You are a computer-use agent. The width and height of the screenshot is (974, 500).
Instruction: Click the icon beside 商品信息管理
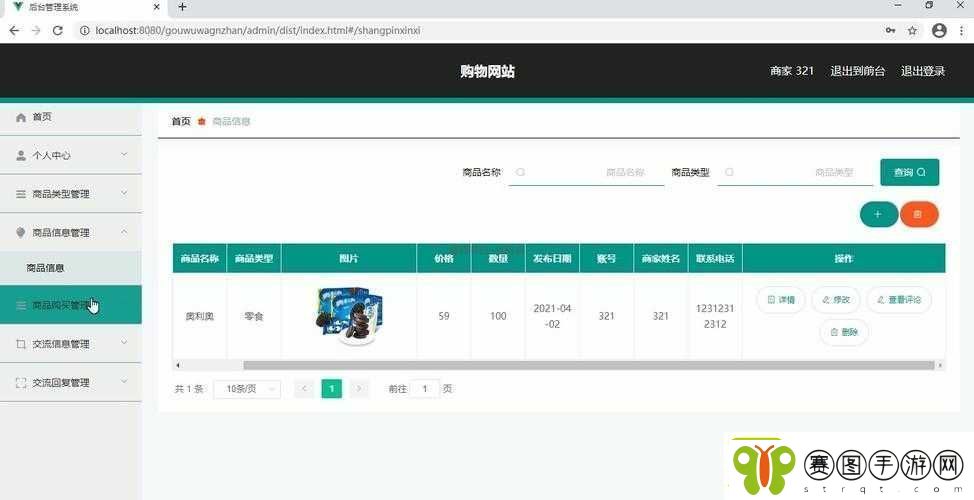point(21,232)
